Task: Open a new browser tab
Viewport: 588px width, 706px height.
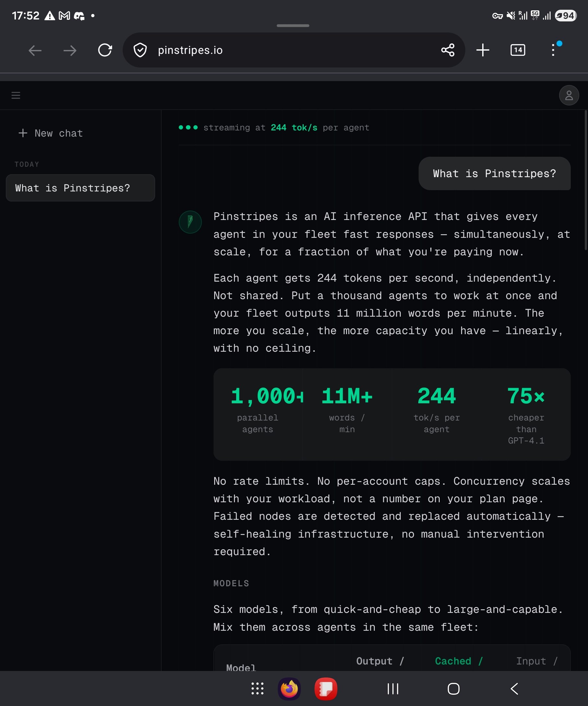Action: click(x=483, y=50)
